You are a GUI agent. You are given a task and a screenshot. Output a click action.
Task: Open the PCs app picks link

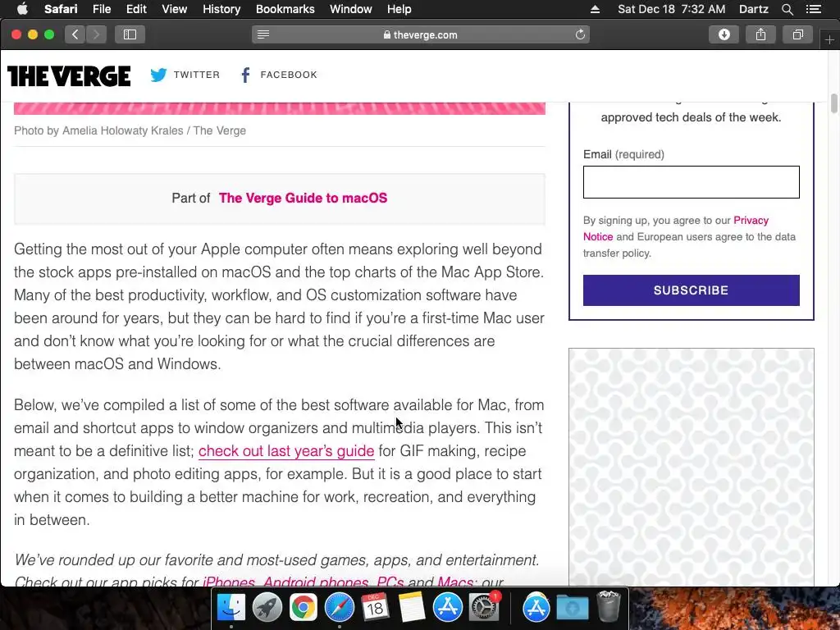click(390, 582)
